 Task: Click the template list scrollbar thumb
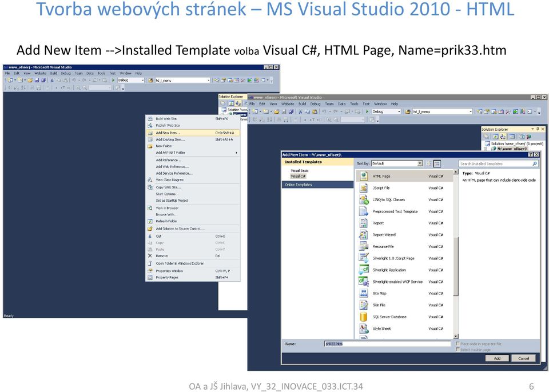(x=456, y=266)
